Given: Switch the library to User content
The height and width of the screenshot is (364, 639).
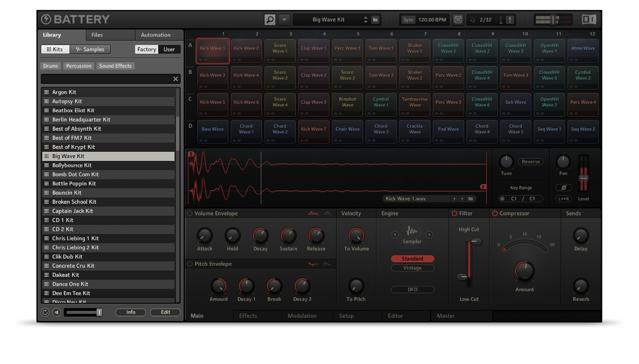Looking at the screenshot, I should (169, 49).
